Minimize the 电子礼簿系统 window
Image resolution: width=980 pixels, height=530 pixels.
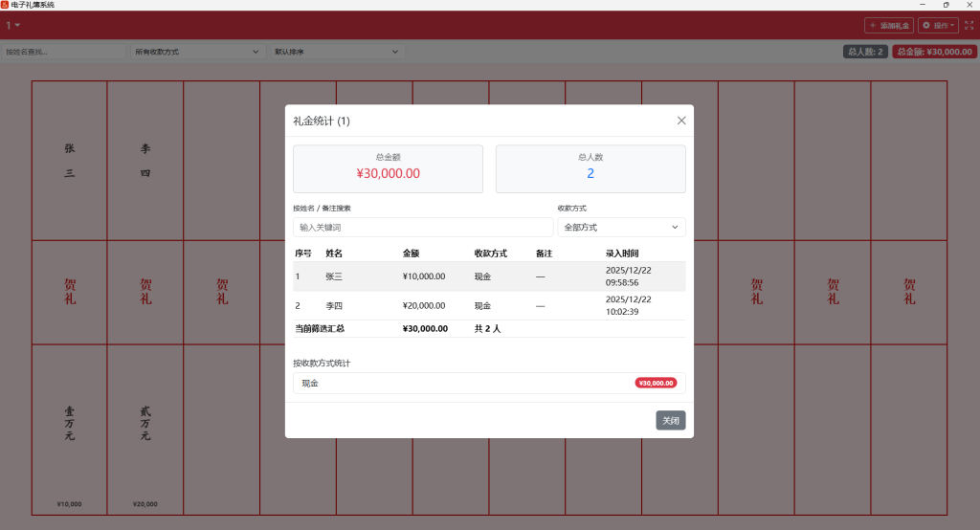click(x=923, y=5)
